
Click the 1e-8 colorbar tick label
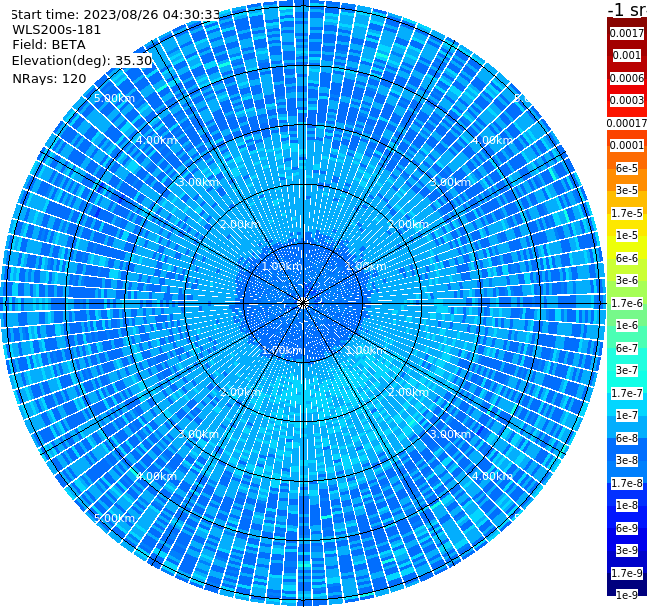(x=627, y=505)
